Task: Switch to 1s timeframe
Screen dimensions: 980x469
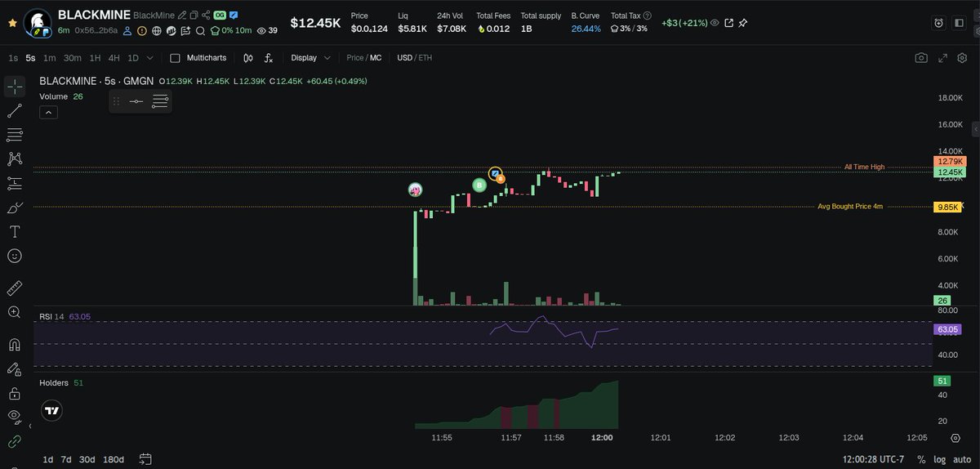Action: [13, 58]
